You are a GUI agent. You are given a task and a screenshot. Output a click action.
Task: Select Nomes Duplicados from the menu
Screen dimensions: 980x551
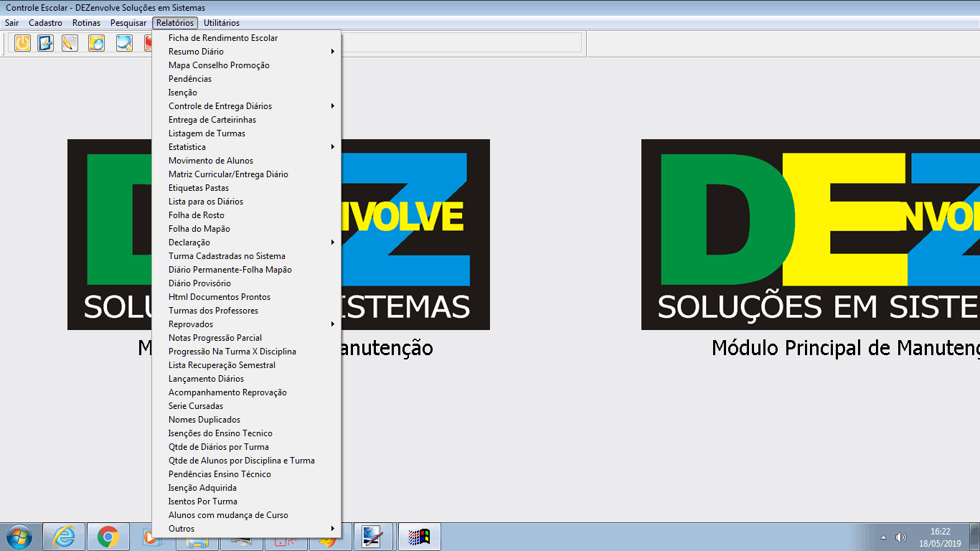point(204,420)
